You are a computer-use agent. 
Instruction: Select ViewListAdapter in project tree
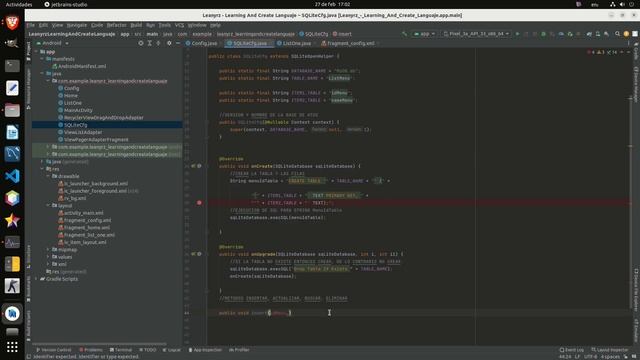point(83,132)
